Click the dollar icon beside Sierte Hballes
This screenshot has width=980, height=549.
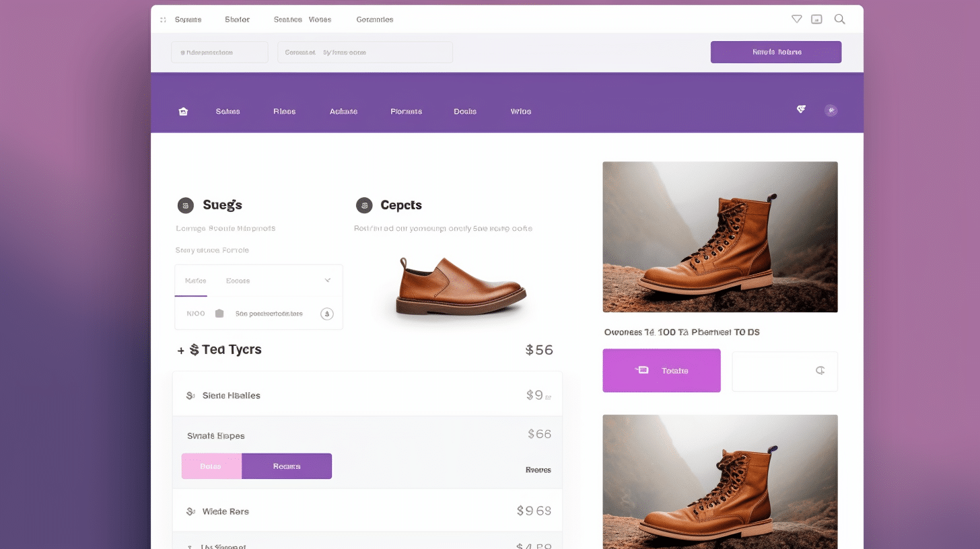[x=190, y=396]
